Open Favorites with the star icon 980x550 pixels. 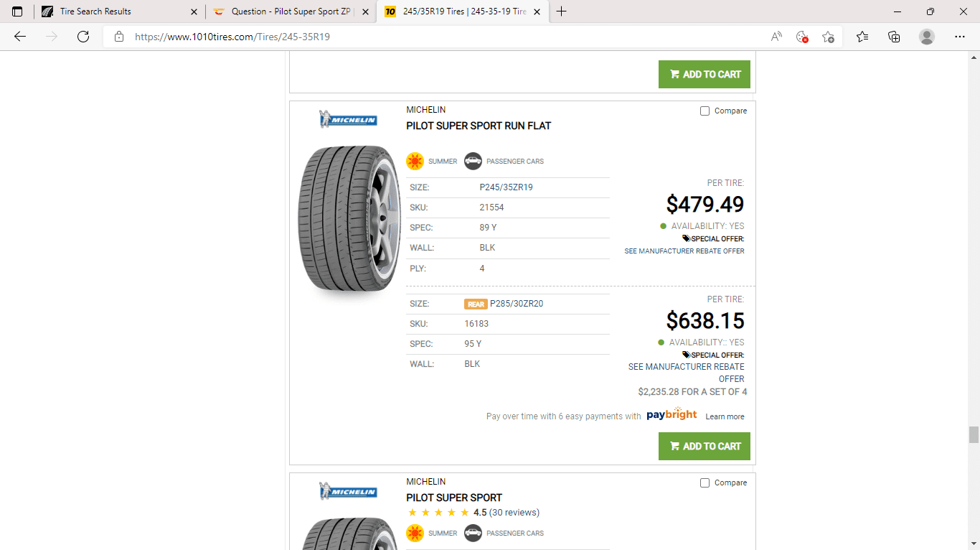pyautogui.click(x=862, y=37)
